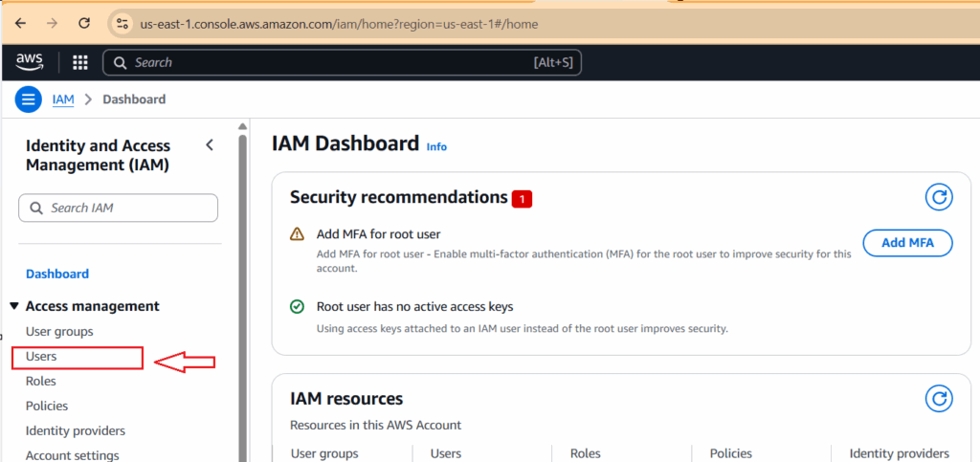Click the side navigation scrollbar up arrow

[242, 126]
